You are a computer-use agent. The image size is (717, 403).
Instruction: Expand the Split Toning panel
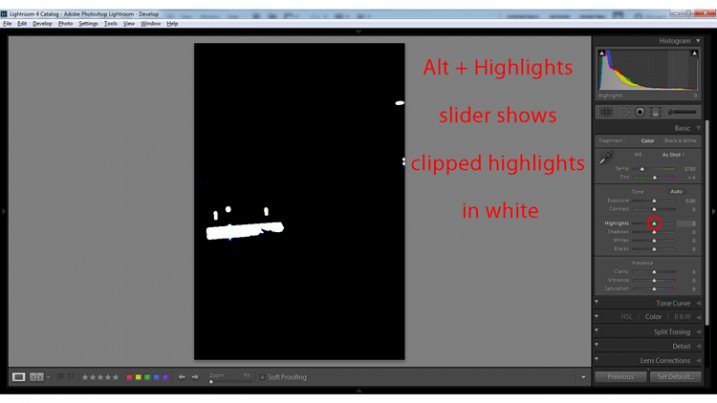[x=672, y=331]
